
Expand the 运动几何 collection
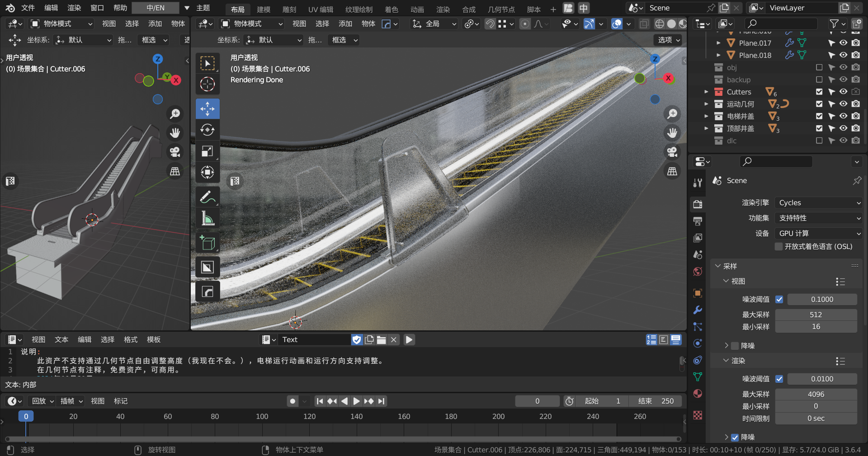[x=707, y=104]
